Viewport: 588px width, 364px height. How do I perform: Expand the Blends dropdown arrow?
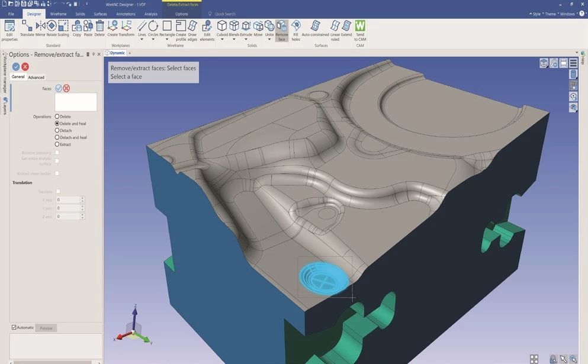pos(234,40)
